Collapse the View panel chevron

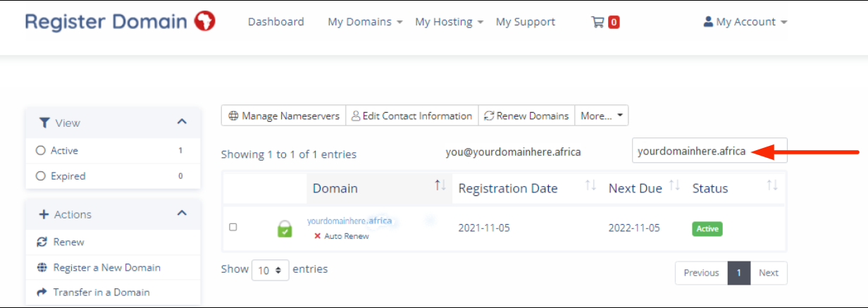click(182, 122)
